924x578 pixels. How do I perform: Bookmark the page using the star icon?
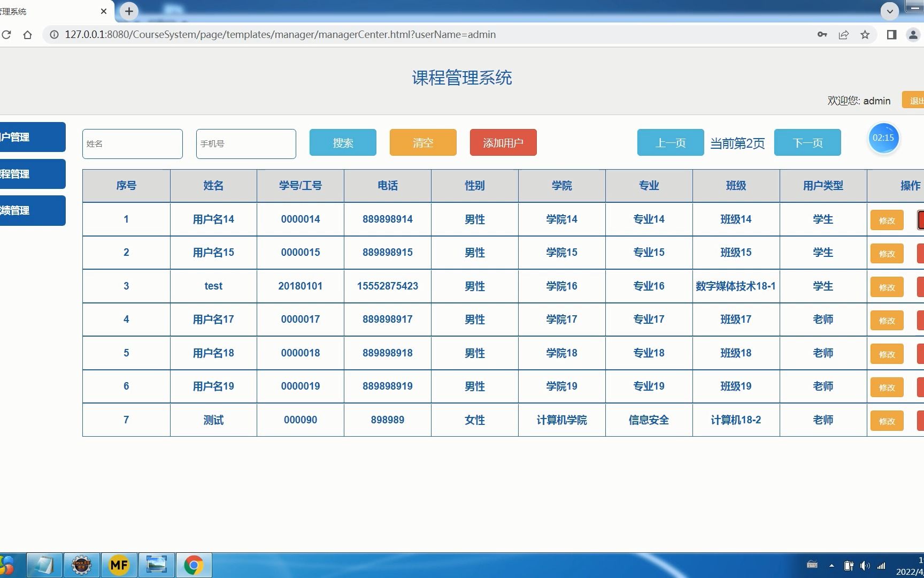pos(865,34)
